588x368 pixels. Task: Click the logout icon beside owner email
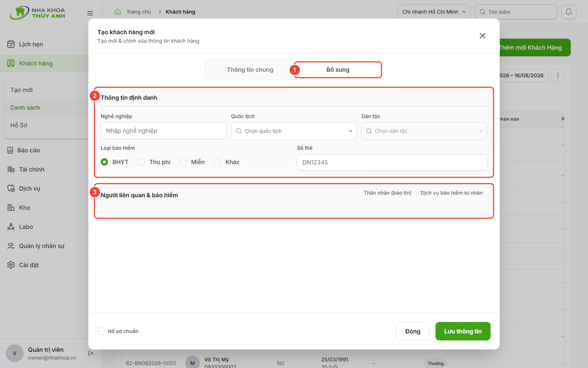[x=91, y=353]
